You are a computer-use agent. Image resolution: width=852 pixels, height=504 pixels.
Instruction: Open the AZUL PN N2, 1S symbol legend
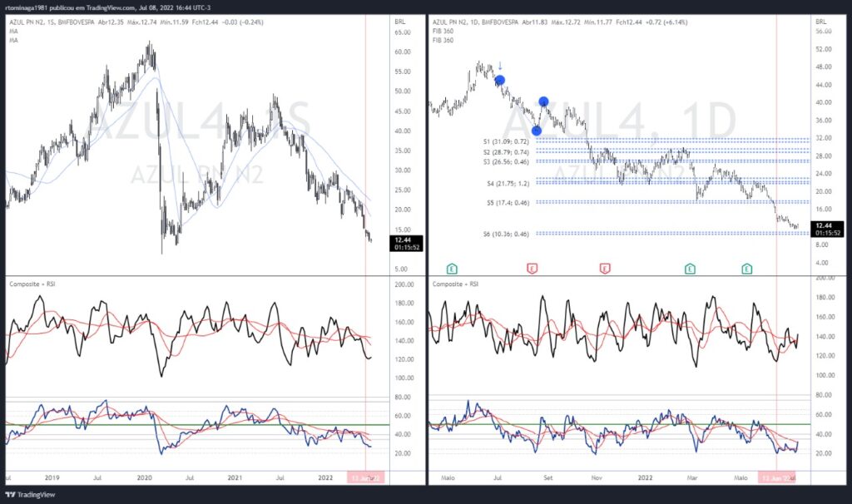(x=52, y=22)
